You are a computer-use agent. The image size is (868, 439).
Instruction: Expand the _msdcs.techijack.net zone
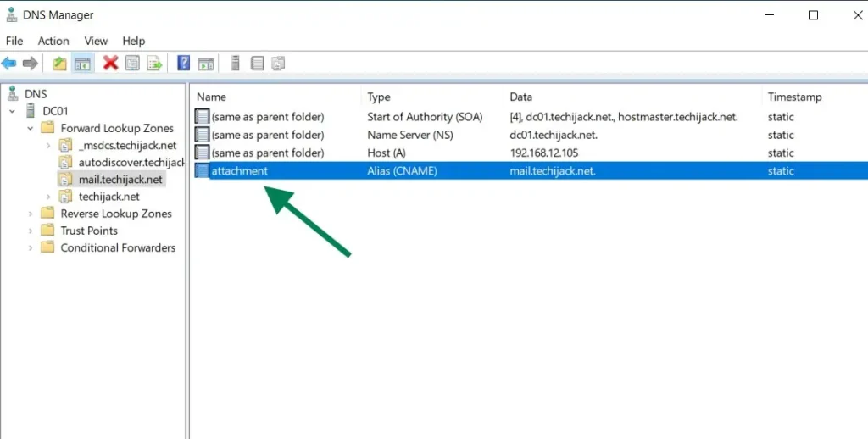[x=48, y=146]
